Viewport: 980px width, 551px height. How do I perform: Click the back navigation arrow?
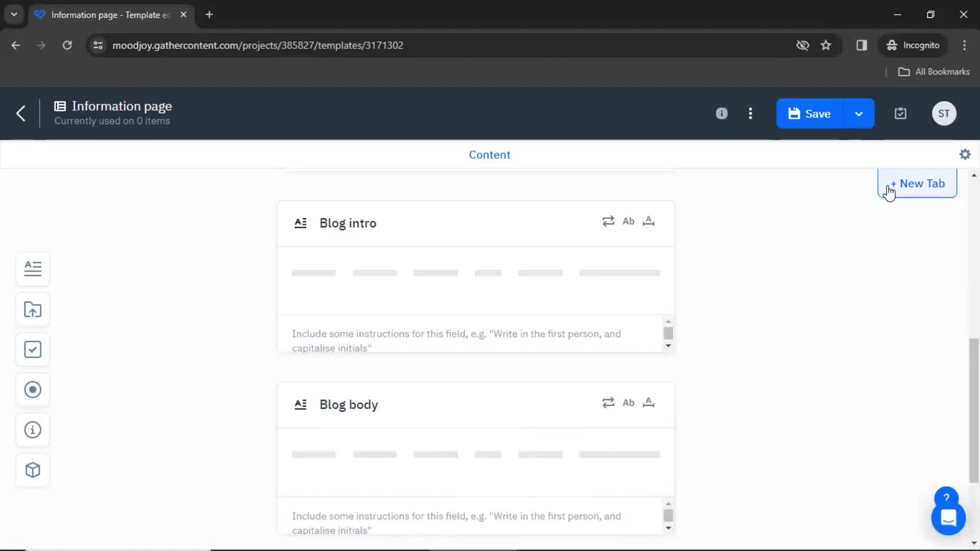coord(20,113)
